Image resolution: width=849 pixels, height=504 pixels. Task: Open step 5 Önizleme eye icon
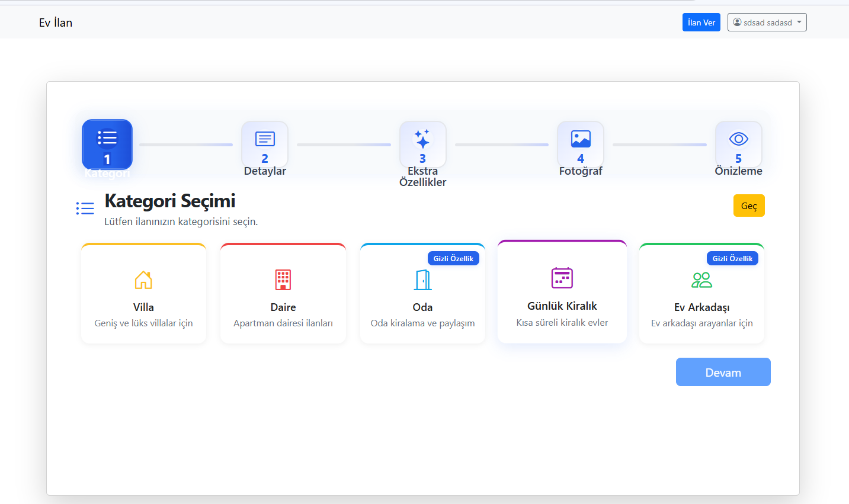739,139
